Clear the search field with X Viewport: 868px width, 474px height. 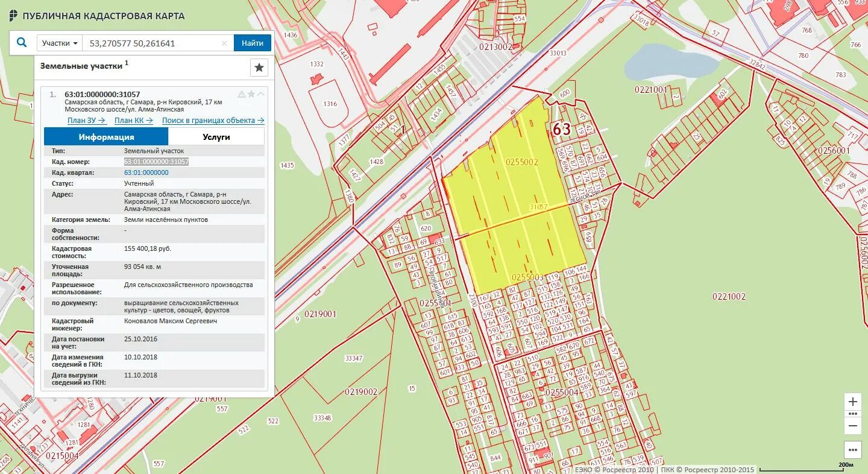(x=224, y=43)
